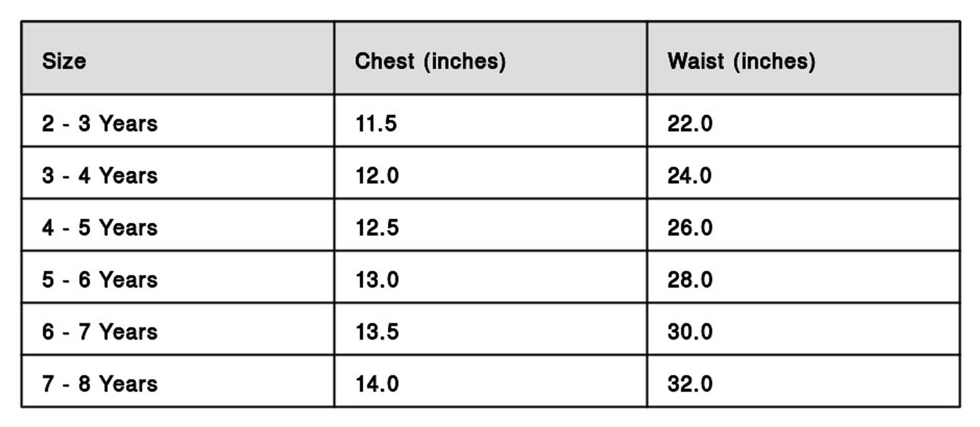Click the chest value 12.5
Viewport: 980px width, 427px height.
click(377, 228)
